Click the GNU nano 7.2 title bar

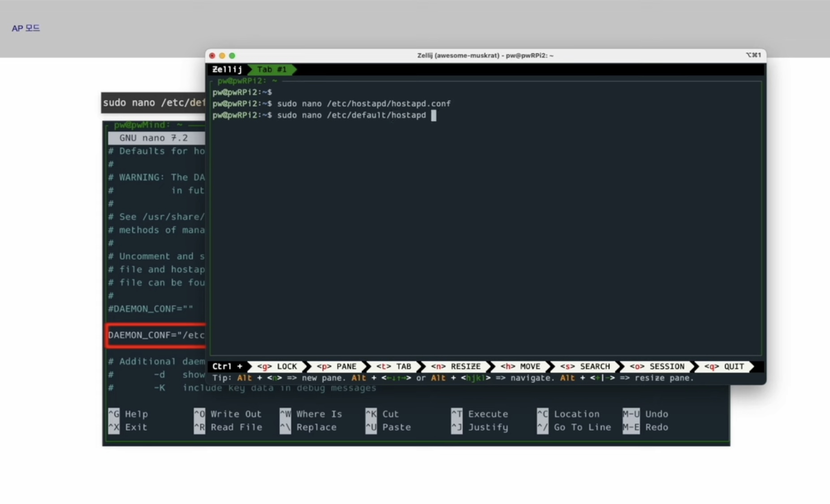[x=156, y=138]
